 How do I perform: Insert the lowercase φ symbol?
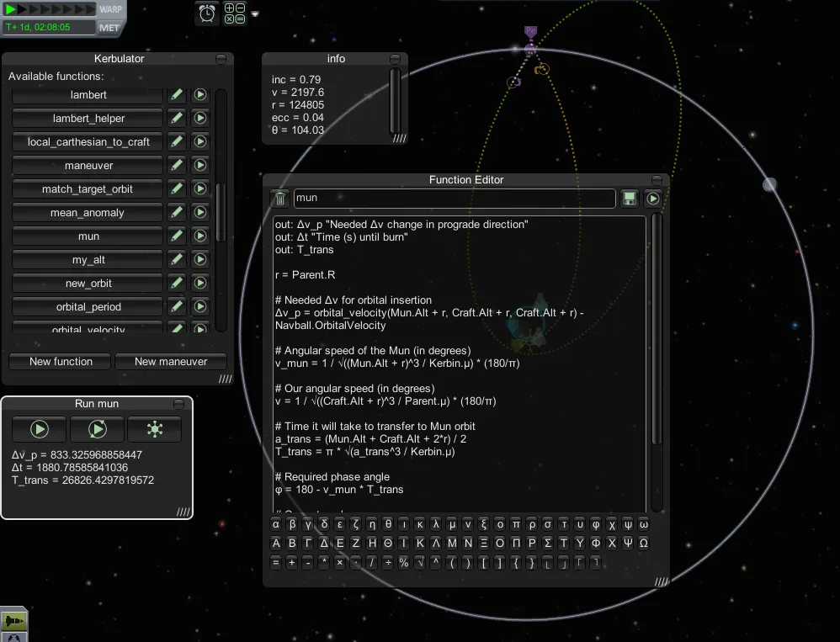596,525
